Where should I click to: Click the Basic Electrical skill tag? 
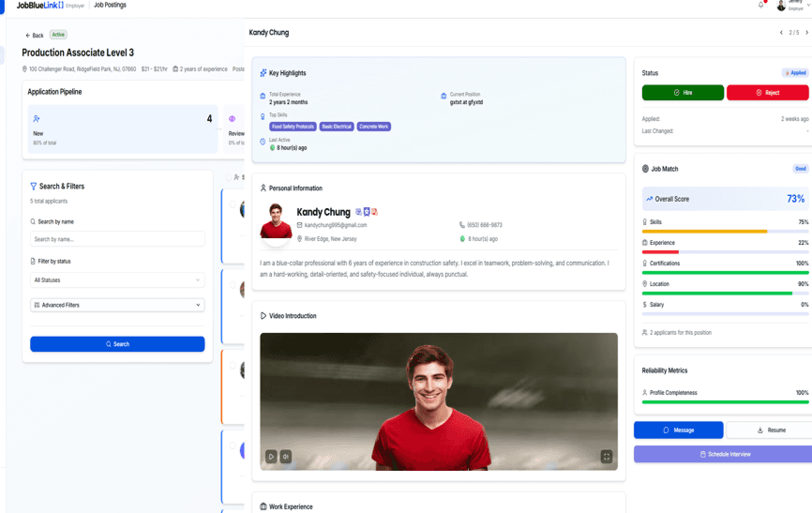point(337,127)
